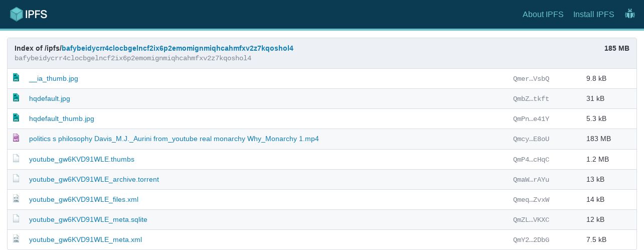The height and width of the screenshot is (250, 644).
Task: Click the Qmcy…E8oU hash link
Action: pyautogui.click(x=531, y=139)
